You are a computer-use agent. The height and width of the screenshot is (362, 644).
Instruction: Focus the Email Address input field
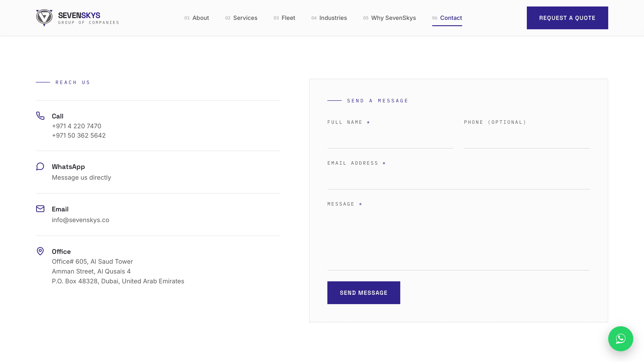(x=458, y=180)
